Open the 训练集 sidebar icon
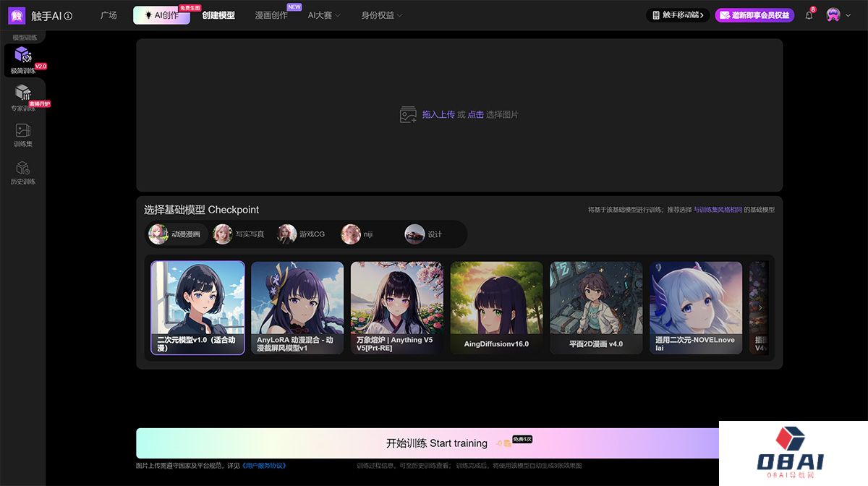 (x=23, y=131)
